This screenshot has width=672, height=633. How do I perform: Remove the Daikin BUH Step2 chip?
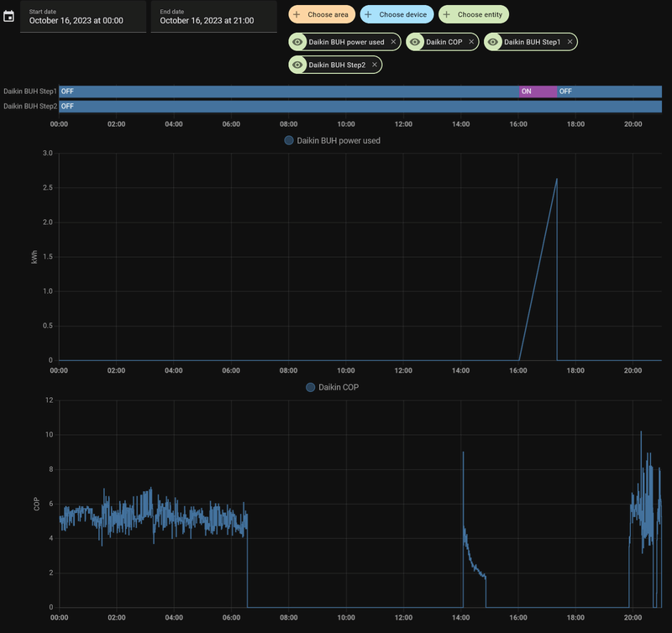[x=374, y=65]
